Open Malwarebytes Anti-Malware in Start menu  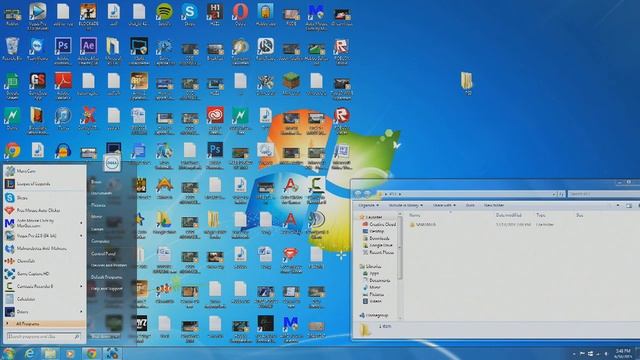(44, 248)
